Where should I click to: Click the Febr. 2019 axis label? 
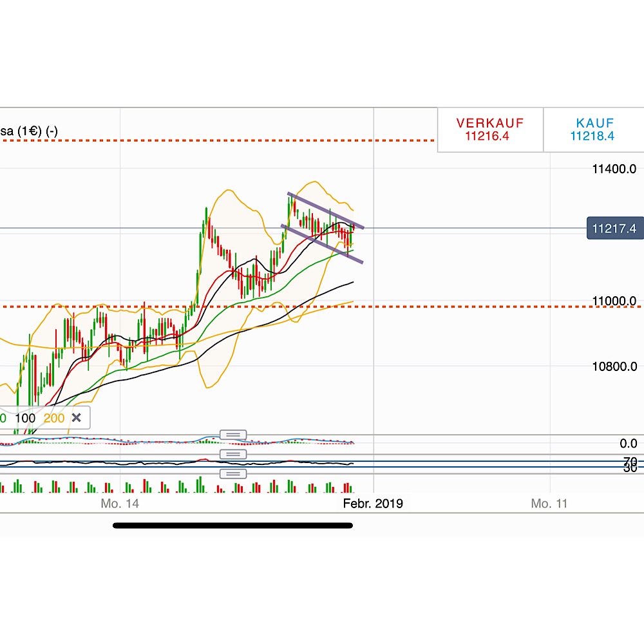point(374,504)
